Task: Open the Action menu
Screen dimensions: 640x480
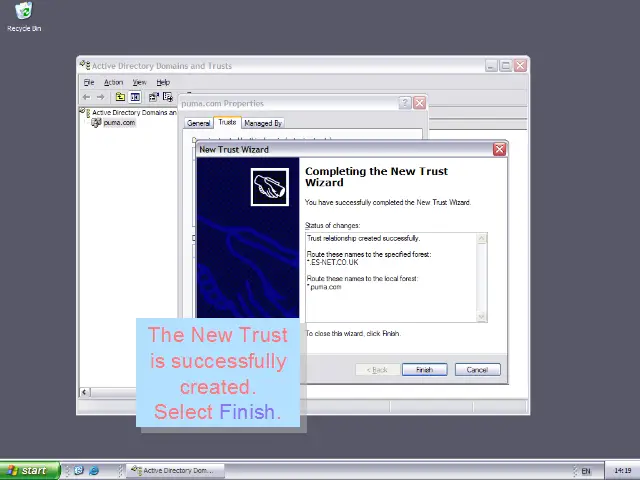Action: (113, 82)
